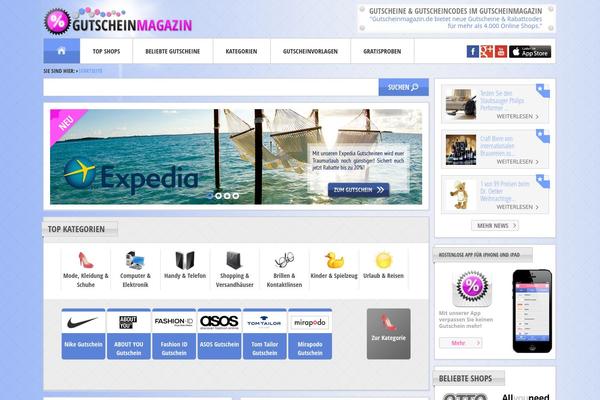Open Weiterlesen for the Dr. Oetker article
Image resolution: width=600 pixels, height=400 pixels.
[x=517, y=207]
